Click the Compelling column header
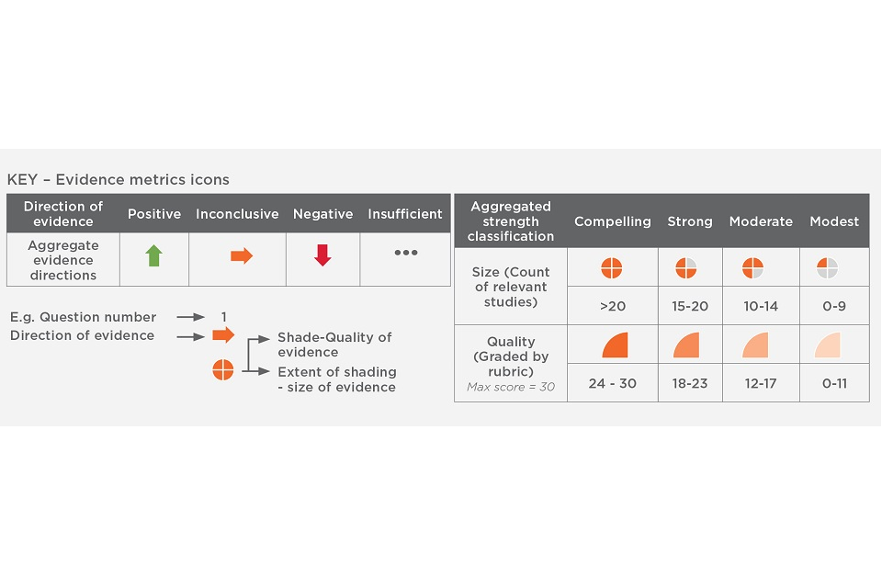882x588 pixels. point(613,221)
